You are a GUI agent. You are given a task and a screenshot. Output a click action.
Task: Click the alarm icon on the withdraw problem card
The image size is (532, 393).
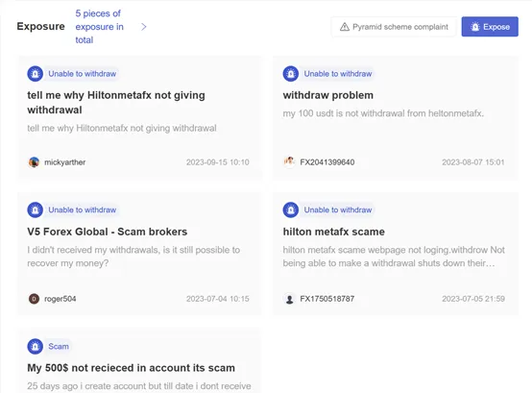[x=291, y=74]
